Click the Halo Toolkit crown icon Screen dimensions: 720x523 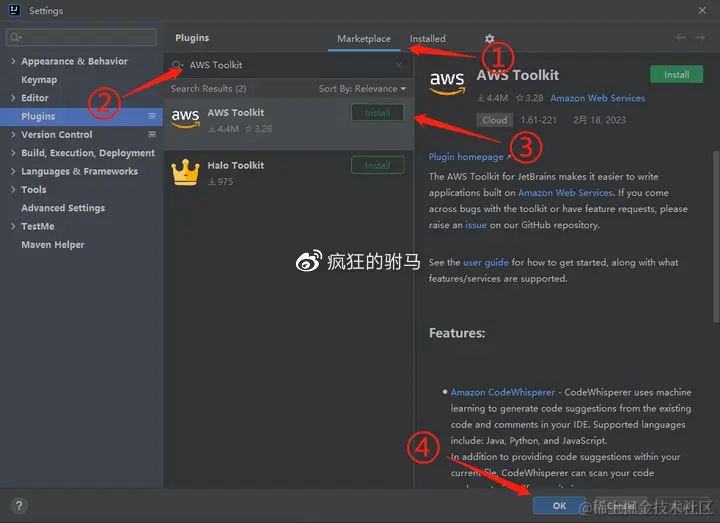[x=186, y=172]
